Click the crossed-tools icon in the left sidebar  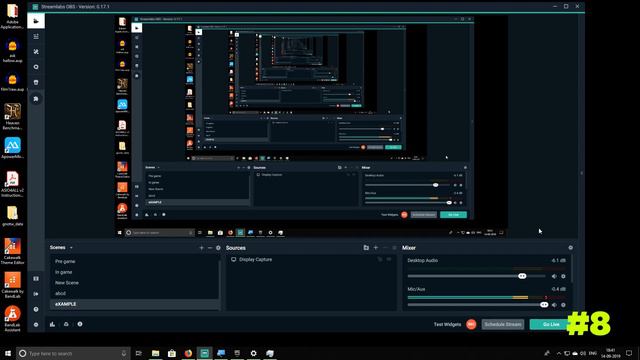coord(36,52)
